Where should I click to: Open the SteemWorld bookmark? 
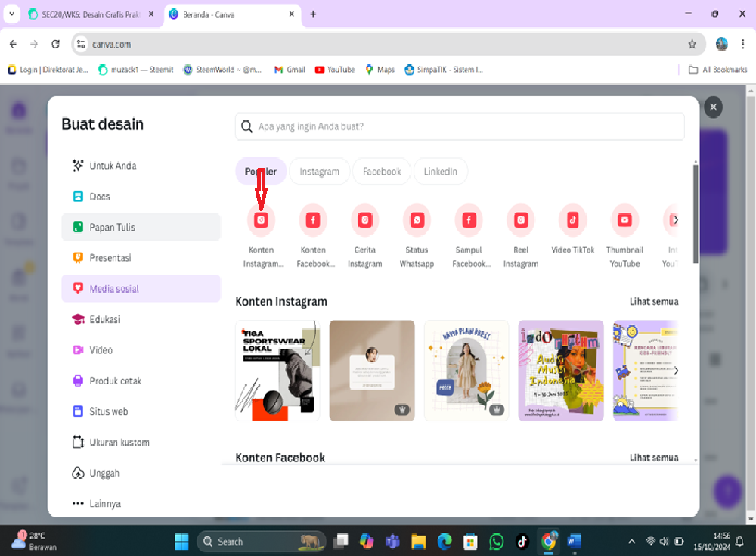pyautogui.click(x=222, y=70)
